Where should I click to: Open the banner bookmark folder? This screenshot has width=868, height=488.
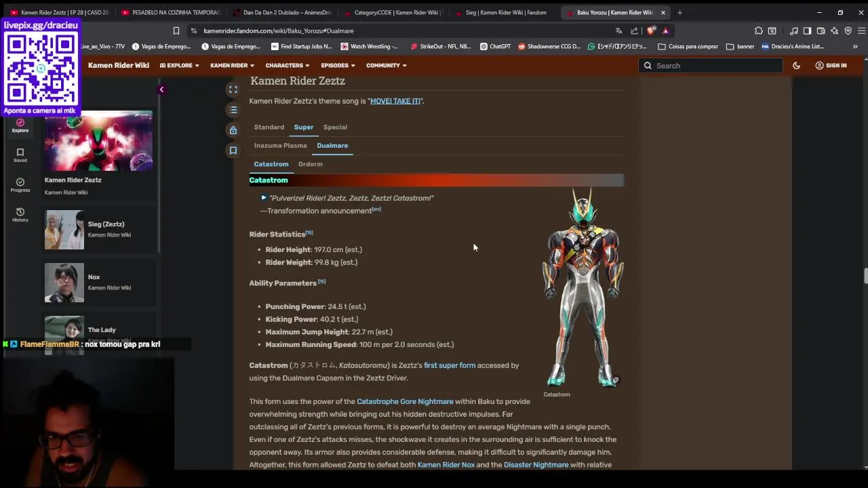point(740,47)
